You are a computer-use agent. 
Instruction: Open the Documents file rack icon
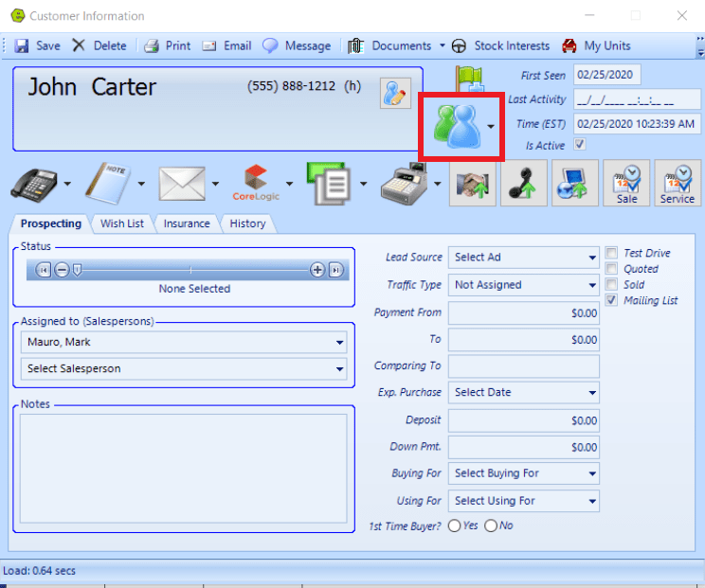[x=355, y=45]
